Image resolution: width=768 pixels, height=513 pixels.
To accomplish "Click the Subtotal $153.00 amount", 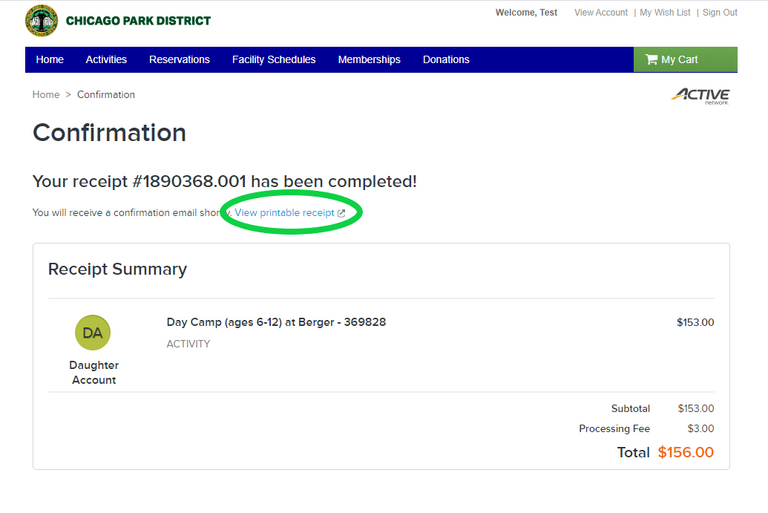I will click(696, 409).
